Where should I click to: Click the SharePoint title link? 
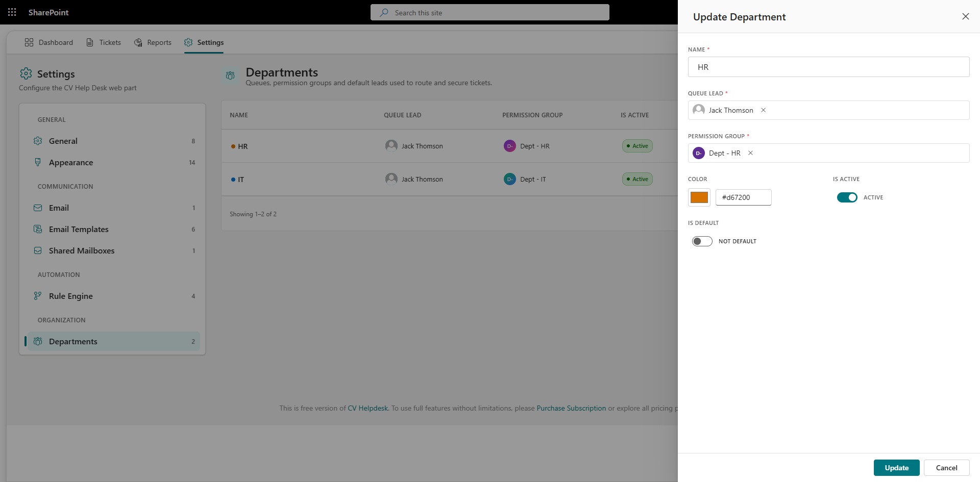pos(48,12)
